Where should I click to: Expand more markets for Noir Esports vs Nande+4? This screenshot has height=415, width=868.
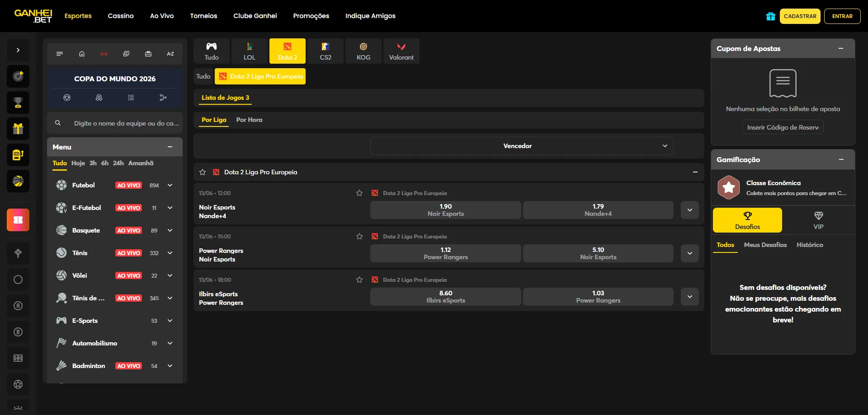click(690, 210)
